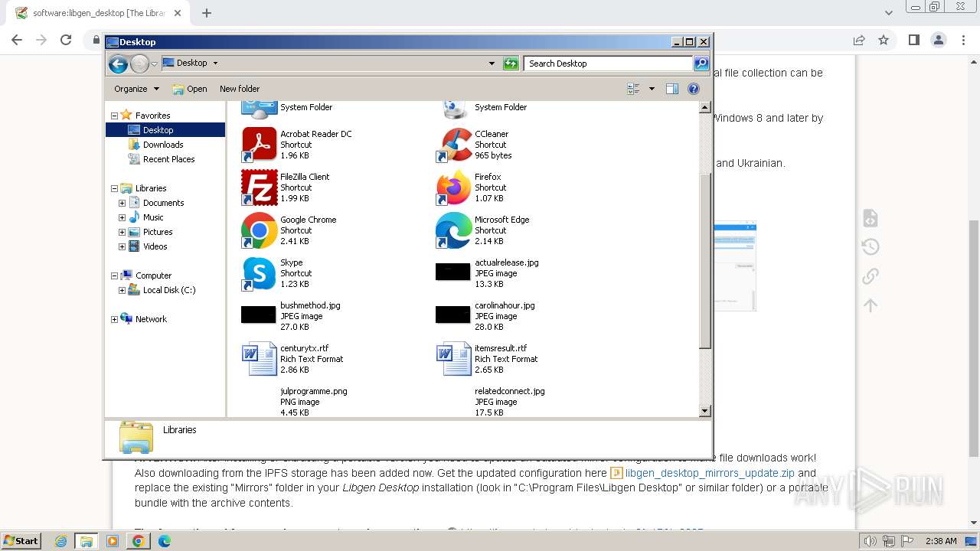The width and height of the screenshot is (980, 551).
Task: Expand the Network tree node
Action: point(114,319)
